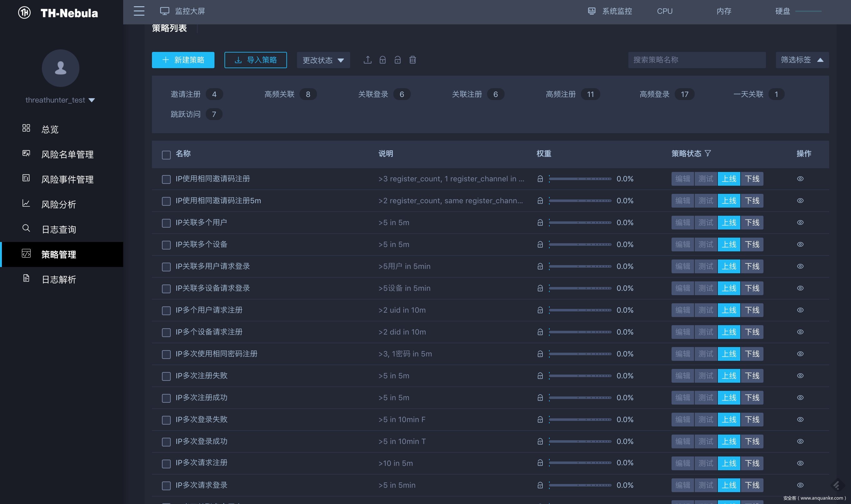
Task: Click the trash delete icon
Action: [x=412, y=60]
